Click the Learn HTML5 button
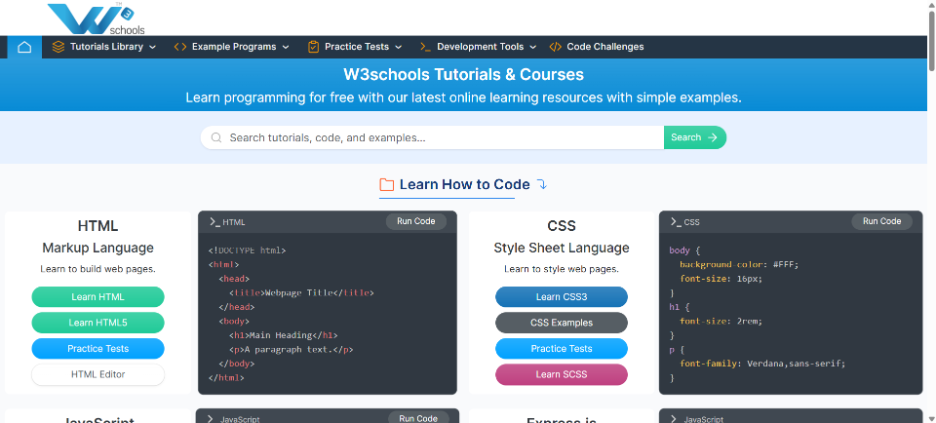Viewport: 936px width, 423px height. (98, 323)
